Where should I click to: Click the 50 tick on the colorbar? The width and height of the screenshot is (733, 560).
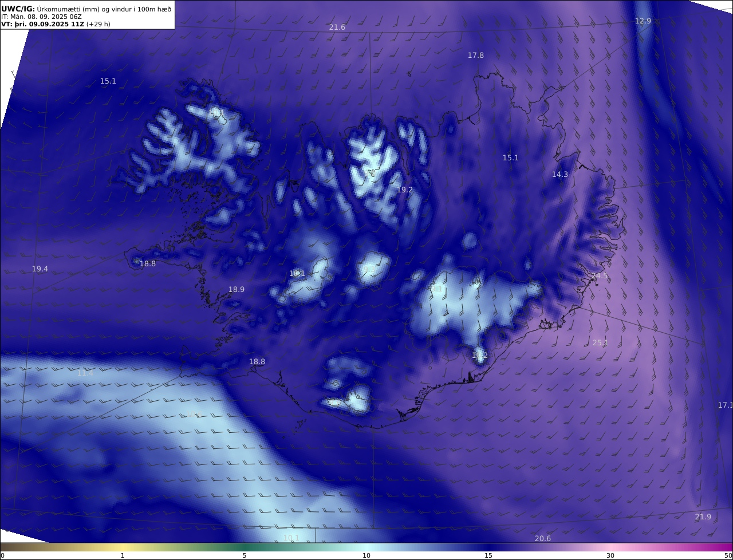(x=728, y=555)
